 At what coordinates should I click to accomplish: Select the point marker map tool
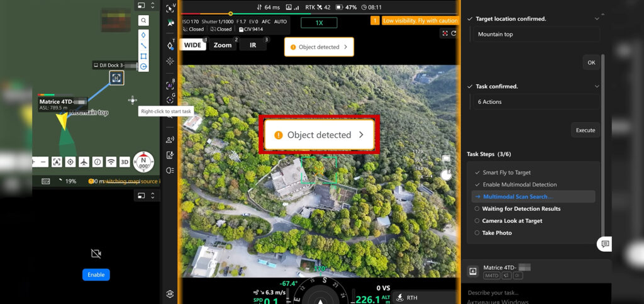click(143, 35)
